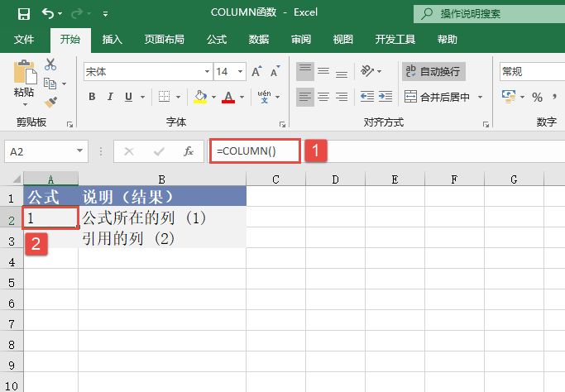Click the Cut scissors icon
This screenshot has width=565, height=392.
pos(50,65)
